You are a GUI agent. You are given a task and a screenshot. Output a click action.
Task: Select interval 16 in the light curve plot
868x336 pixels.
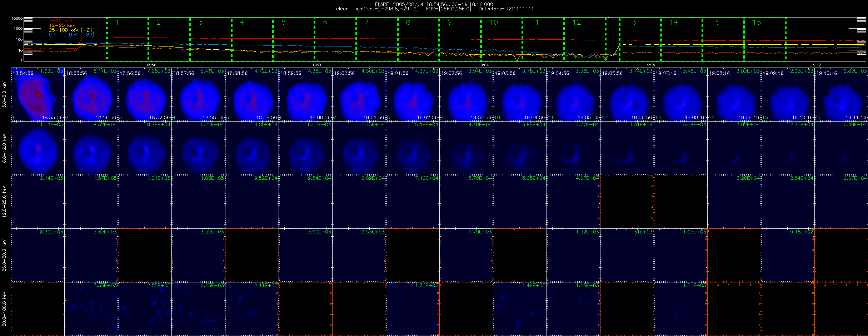(765, 39)
